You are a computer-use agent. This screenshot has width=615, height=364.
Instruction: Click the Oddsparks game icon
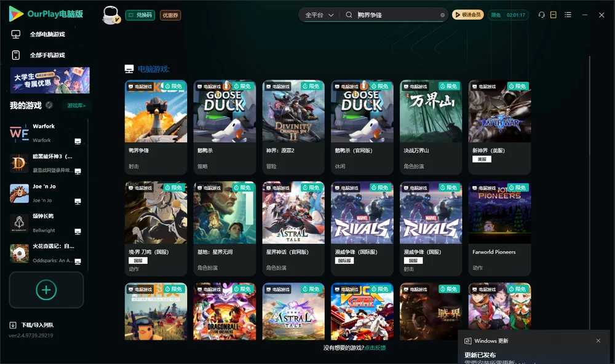(19, 253)
